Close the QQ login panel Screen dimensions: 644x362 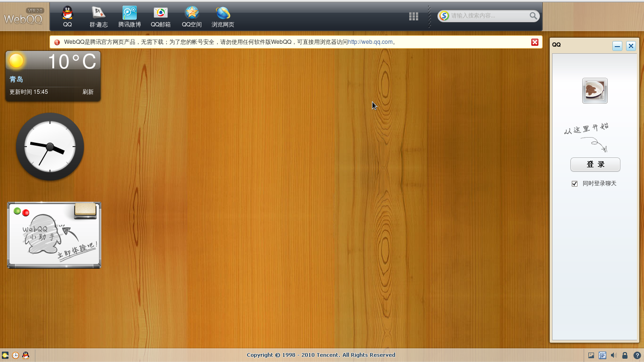point(631,46)
